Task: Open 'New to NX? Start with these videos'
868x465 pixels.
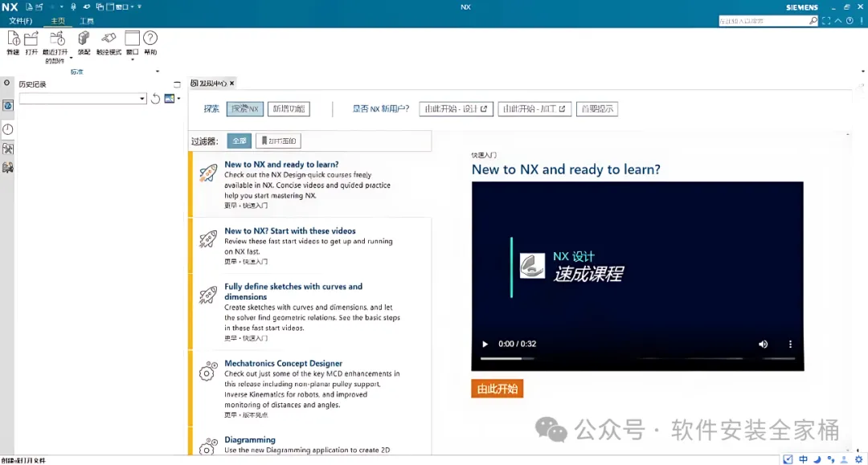Action: pyautogui.click(x=290, y=230)
